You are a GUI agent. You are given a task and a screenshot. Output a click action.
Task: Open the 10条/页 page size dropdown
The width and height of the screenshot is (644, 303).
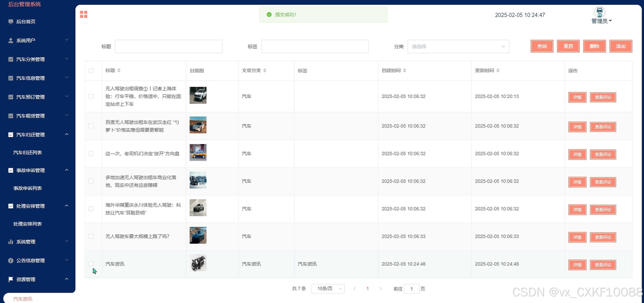(327, 289)
